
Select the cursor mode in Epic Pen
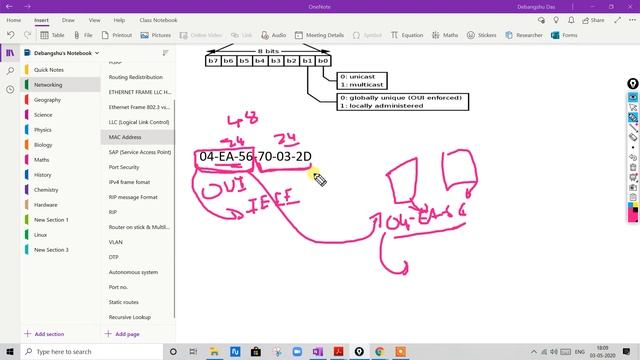(633, 107)
